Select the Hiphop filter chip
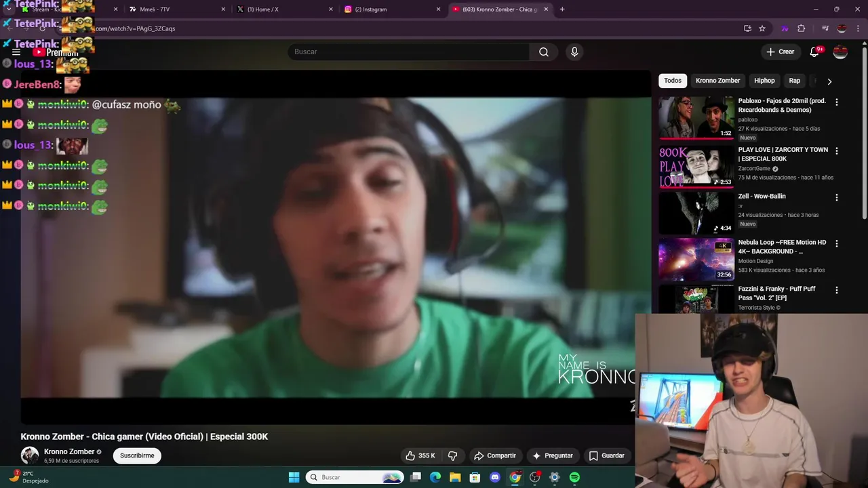 pos(764,81)
